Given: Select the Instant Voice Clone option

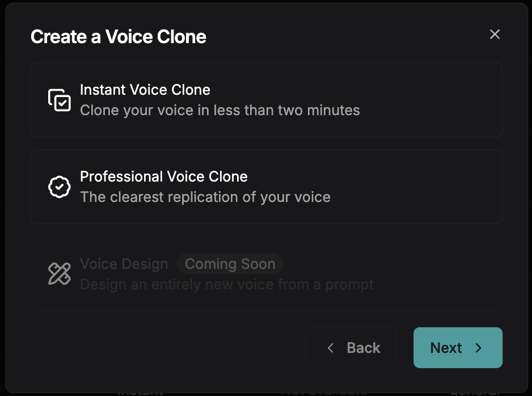Looking at the screenshot, I should point(266,100).
